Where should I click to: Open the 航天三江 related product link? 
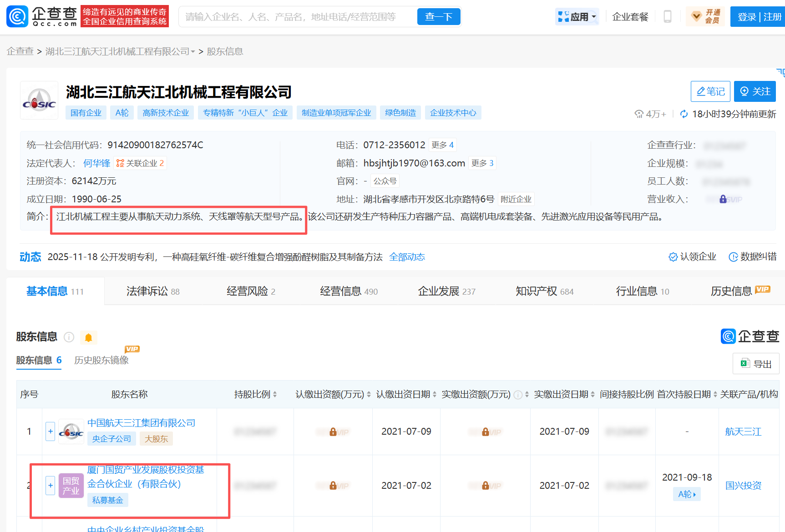click(x=743, y=432)
